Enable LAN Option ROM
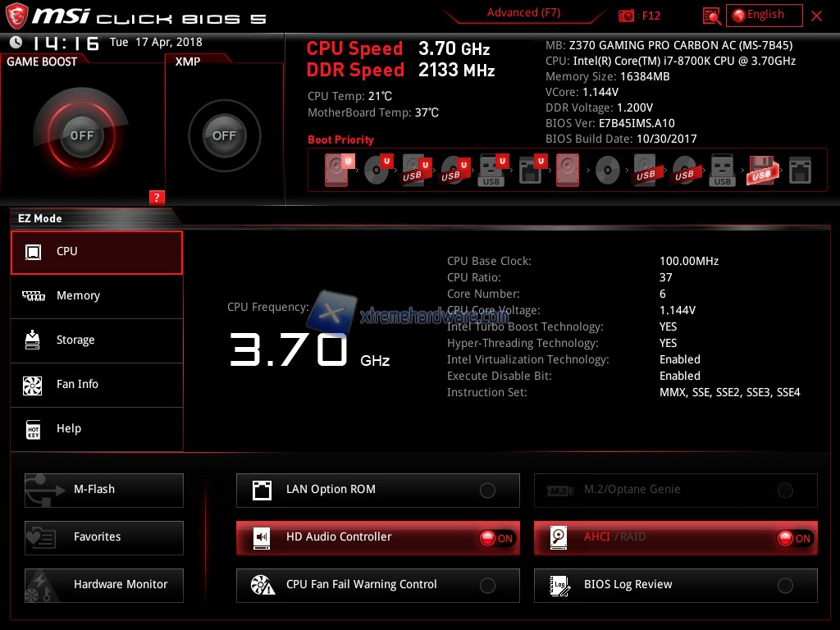Image resolution: width=840 pixels, height=630 pixels. (487, 491)
